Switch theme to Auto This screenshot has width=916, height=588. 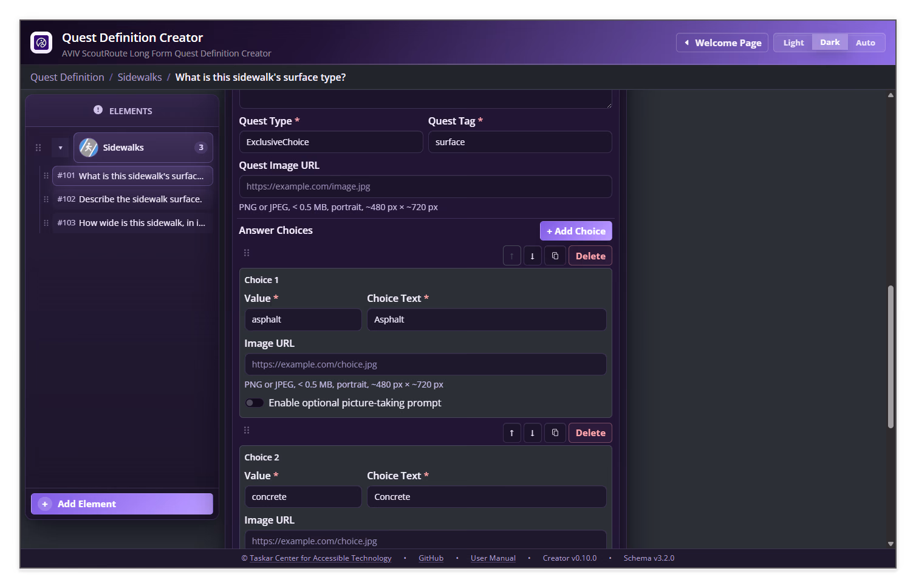(866, 43)
